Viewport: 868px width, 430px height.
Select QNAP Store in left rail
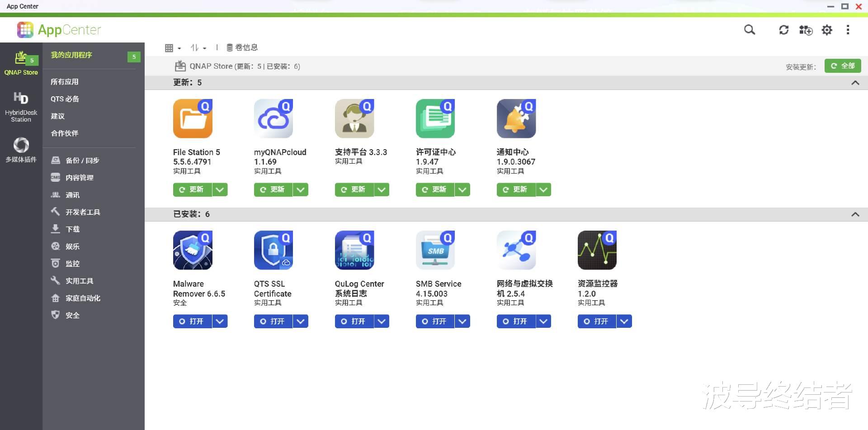(x=21, y=64)
